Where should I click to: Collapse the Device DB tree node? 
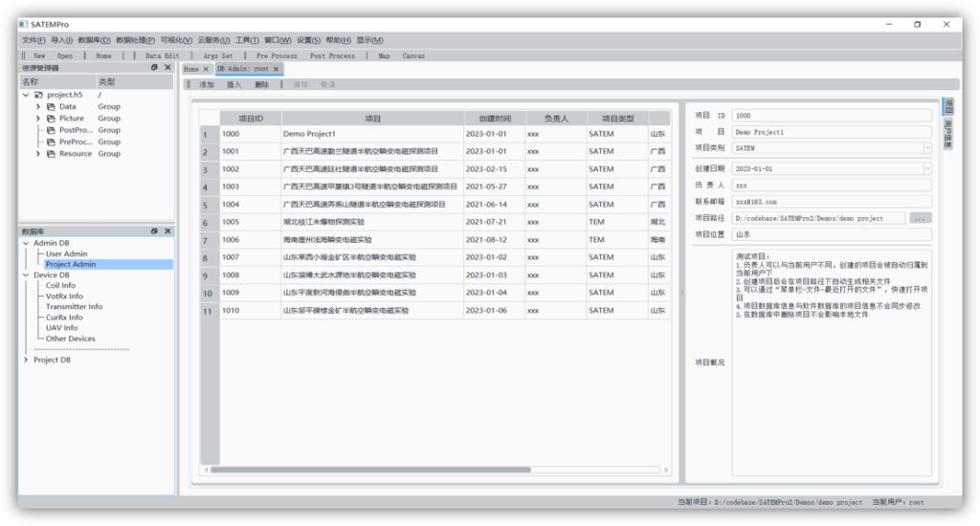pyautogui.click(x=26, y=274)
